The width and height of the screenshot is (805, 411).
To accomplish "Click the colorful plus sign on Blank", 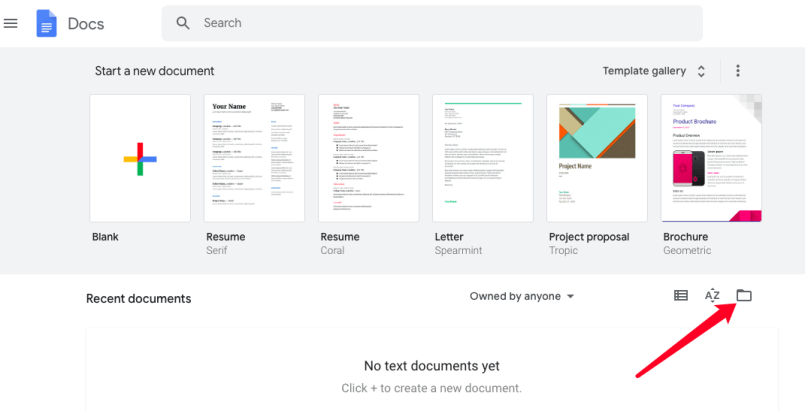I will (x=140, y=158).
